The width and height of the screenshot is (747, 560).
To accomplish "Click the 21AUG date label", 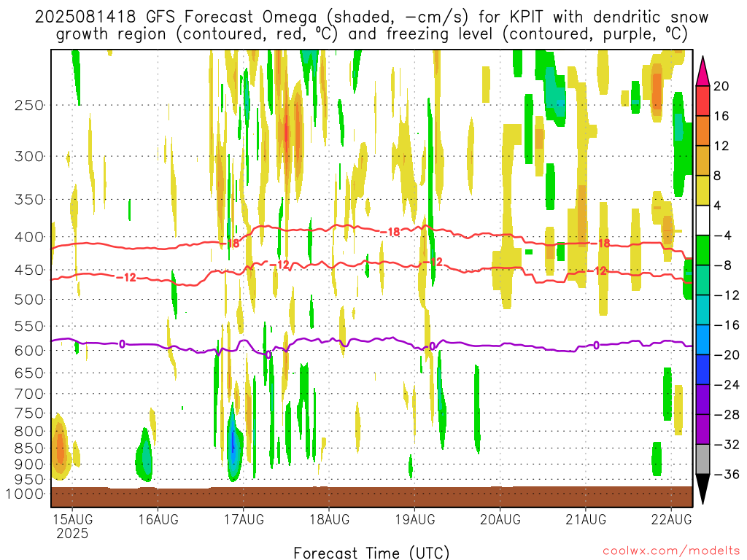I will 586,519.
